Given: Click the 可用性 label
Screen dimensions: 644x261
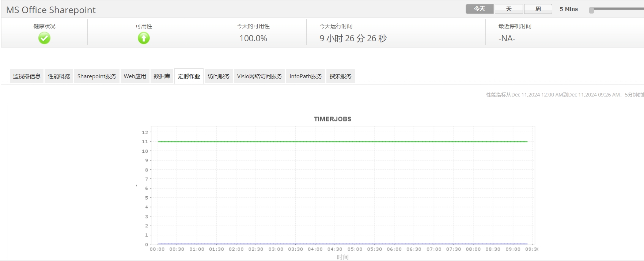Looking at the screenshot, I should pos(144,26).
